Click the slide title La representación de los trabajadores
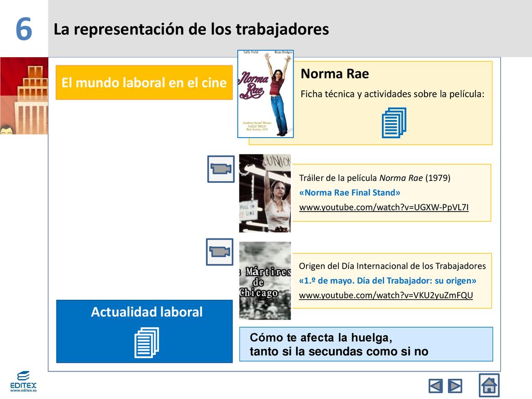The height and width of the screenshot is (399, 532). (x=191, y=29)
